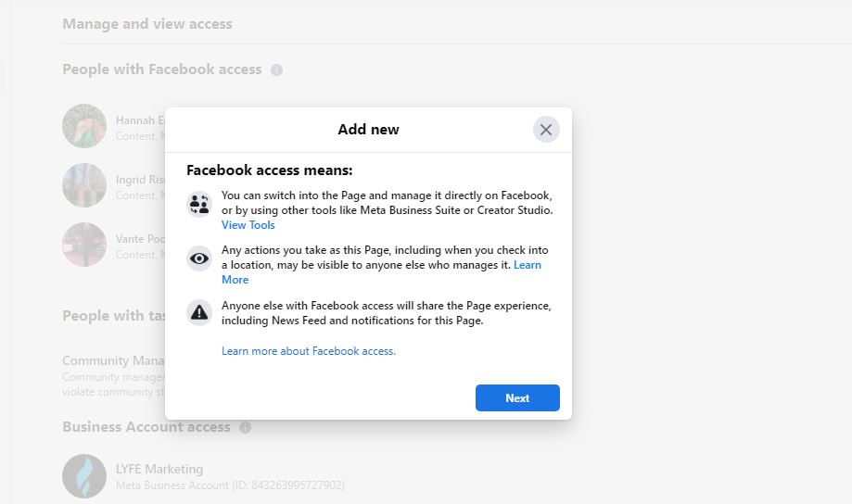Click info icon beside Business Account access
Viewport: 852px width, 504px height.
[246, 428]
